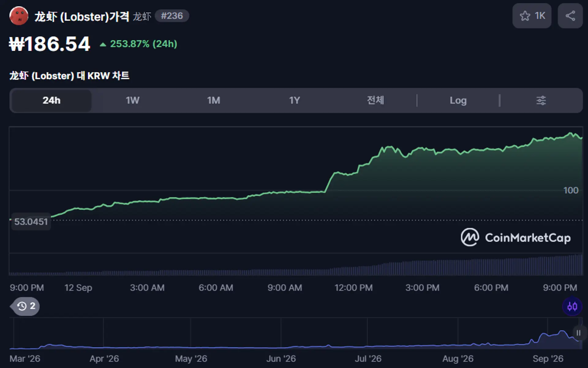588x368 pixels.
Task: Click the 53.0451 price label
Action: [x=31, y=221]
